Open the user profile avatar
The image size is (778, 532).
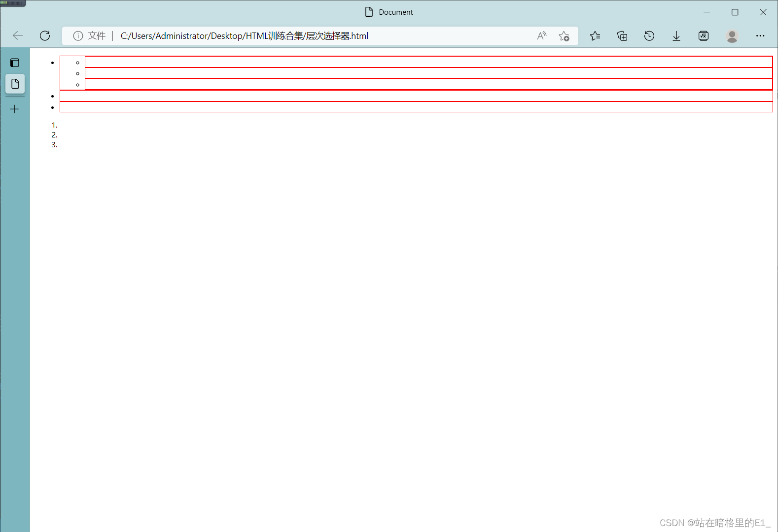[732, 36]
